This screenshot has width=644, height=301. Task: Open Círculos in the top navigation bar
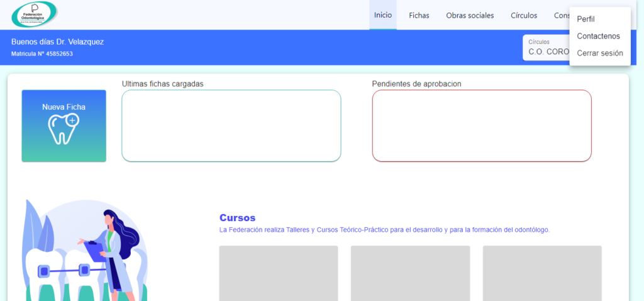[x=524, y=15]
